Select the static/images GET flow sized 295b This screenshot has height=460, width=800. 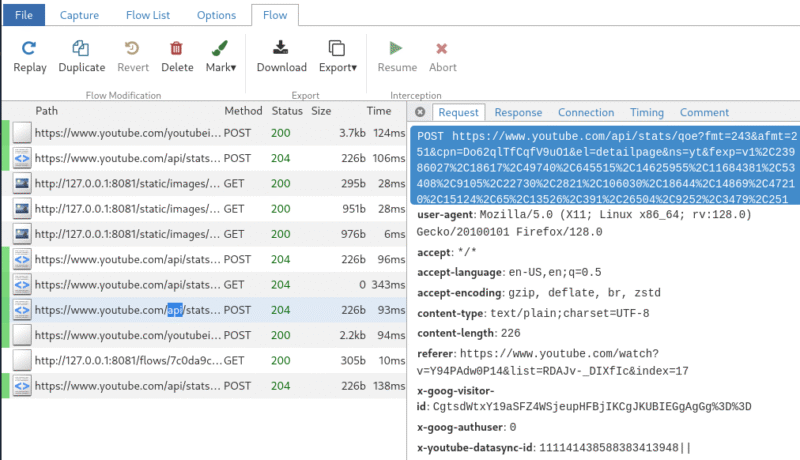tap(204, 183)
